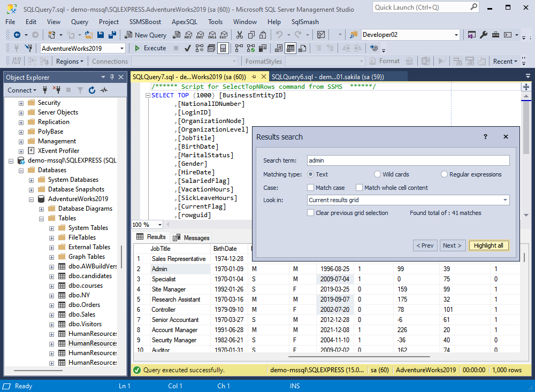Switch to the Messages tab
The width and height of the screenshot is (535, 392).
(x=192, y=238)
